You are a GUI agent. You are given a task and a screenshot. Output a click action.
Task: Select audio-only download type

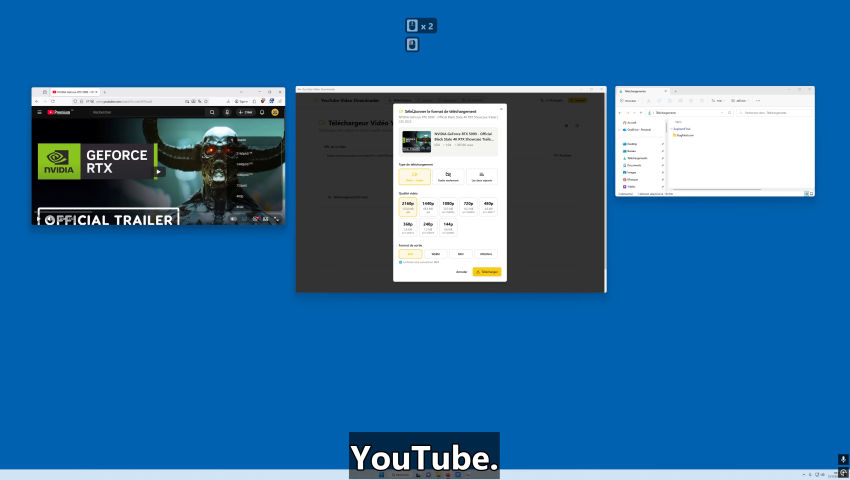(x=448, y=176)
